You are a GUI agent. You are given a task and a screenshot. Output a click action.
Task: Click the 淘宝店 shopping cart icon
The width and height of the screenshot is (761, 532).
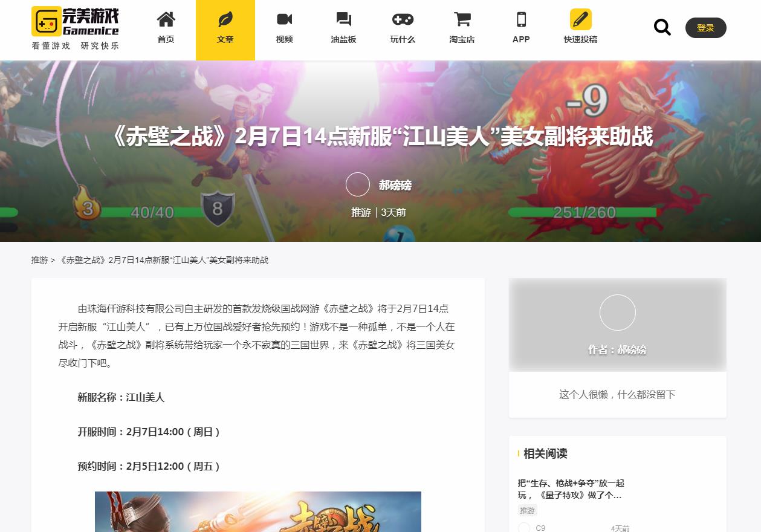(462, 19)
